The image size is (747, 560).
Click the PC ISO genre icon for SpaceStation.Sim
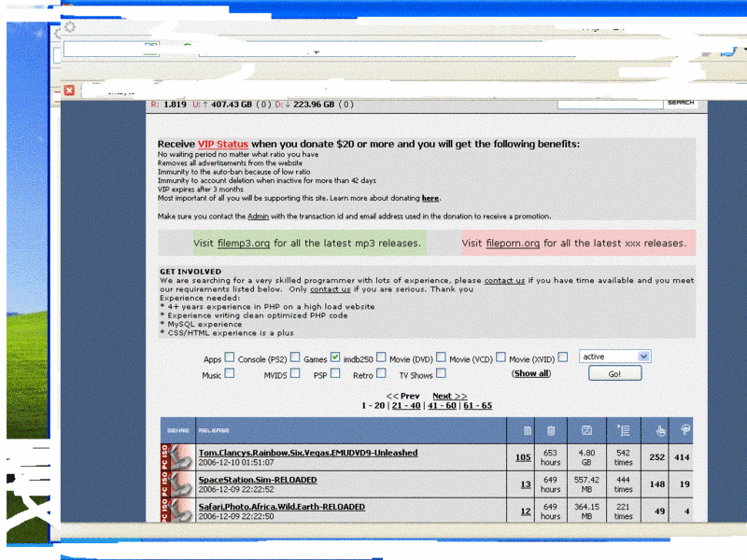coord(178,484)
